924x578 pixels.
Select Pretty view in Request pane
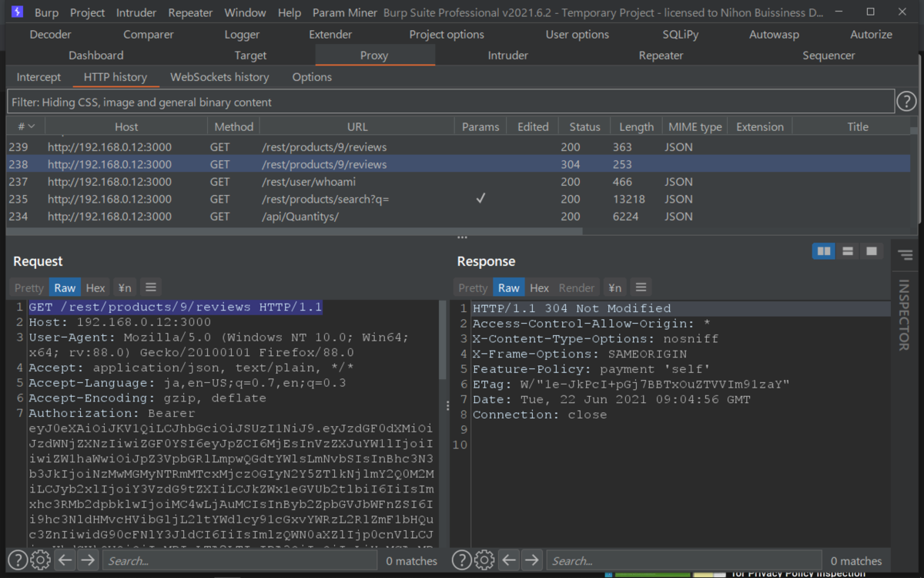tap(29, 287)
